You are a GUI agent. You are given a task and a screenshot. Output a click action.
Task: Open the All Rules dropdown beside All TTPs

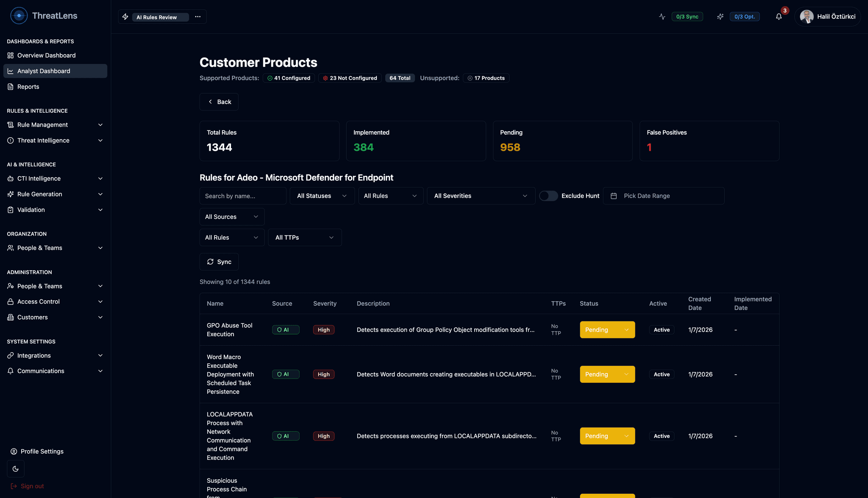pos(232,238)
